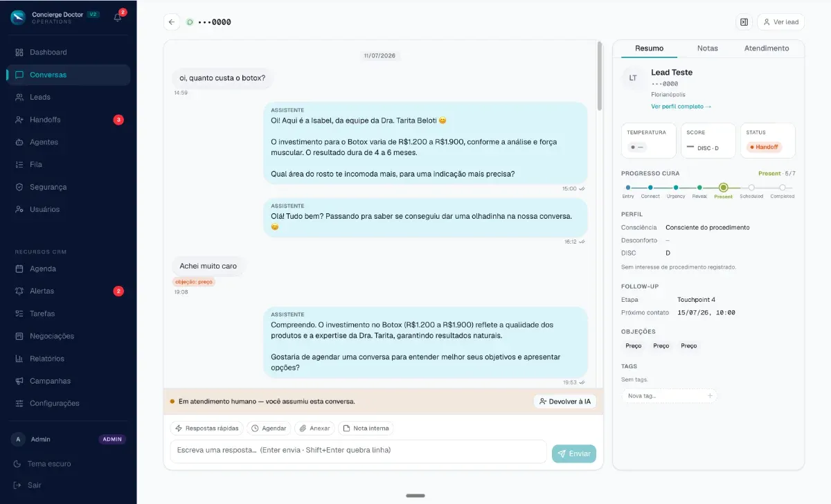Click the Dashboard grid icon
The image size is (831, 504).
19,53
